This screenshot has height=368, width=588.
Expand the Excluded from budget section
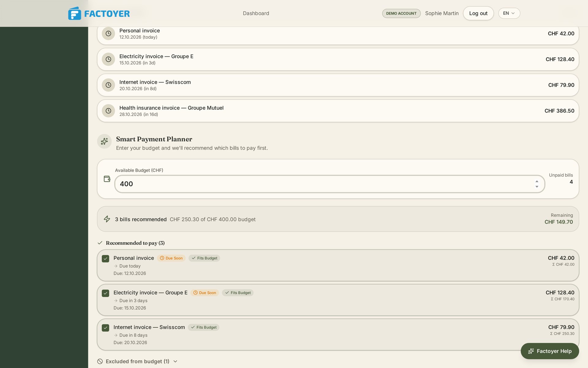coord(137,361)
